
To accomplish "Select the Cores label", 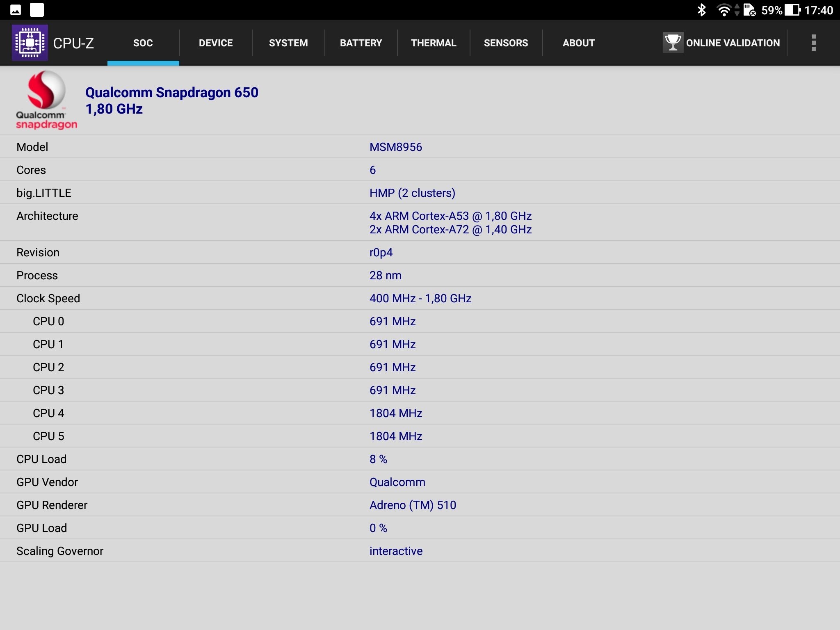I will coord(31,170).
